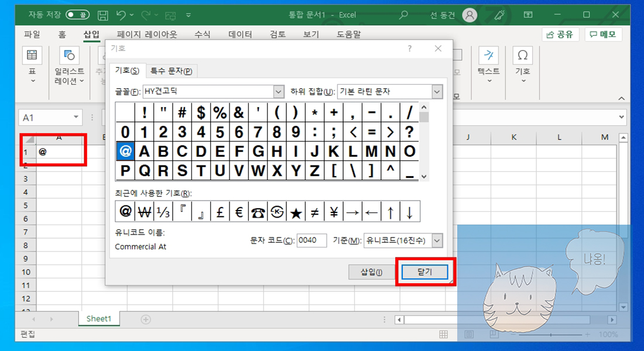Select the row 5 header
This screenshot has height=351, width=644.
point(25,205)
